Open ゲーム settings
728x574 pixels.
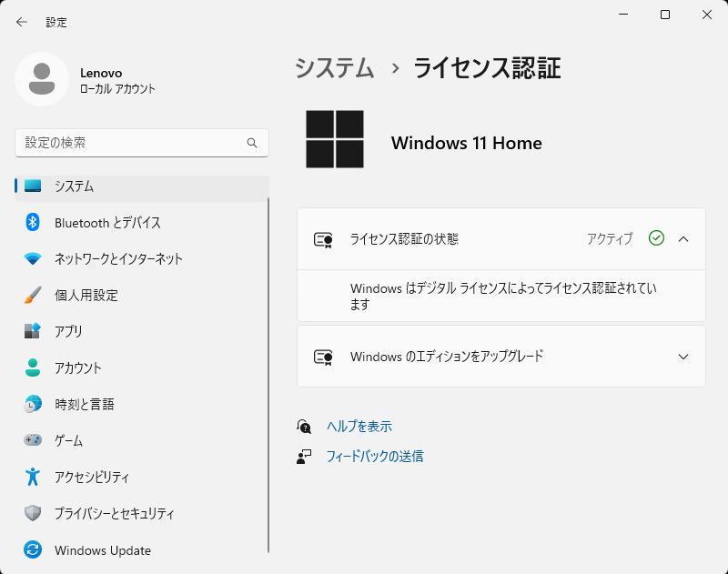[142, 440]
